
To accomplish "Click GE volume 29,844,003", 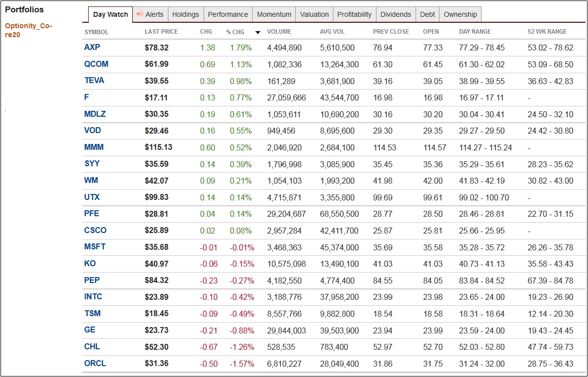I will click(286, 330).
